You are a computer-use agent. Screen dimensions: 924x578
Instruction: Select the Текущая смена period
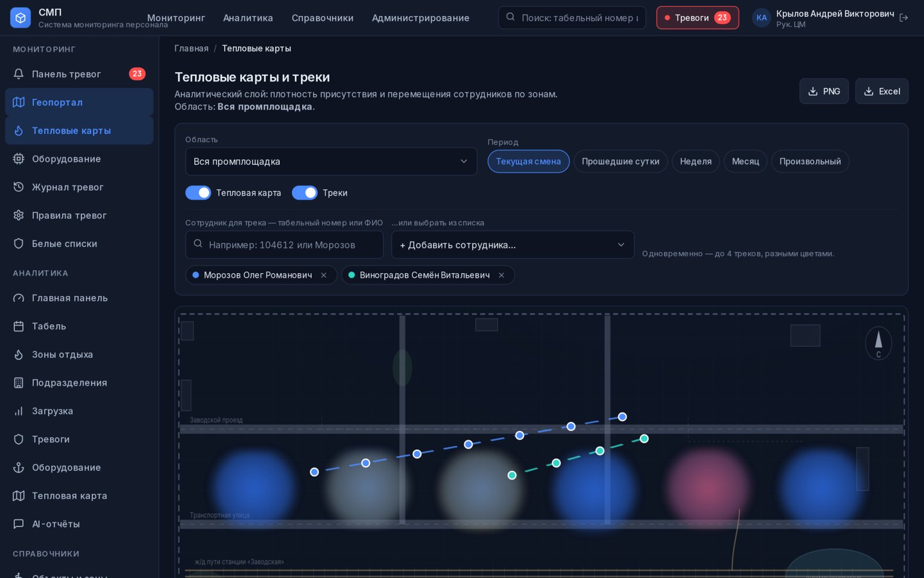pyautogui.click(x=528, y=161)
